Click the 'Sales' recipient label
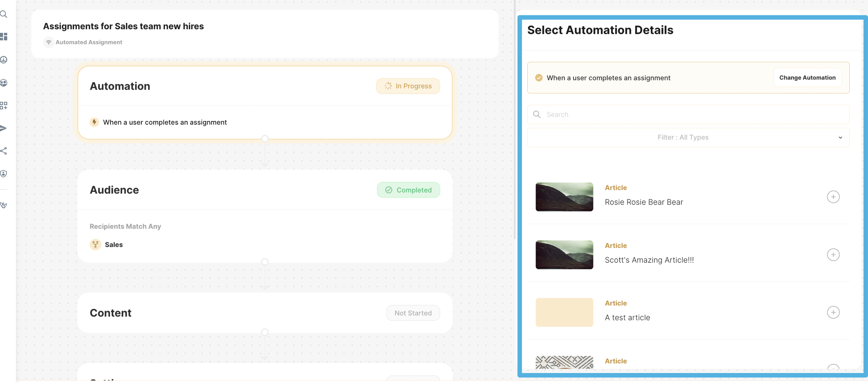The width and height of the screenshot is (868, 383). (114, 244)
